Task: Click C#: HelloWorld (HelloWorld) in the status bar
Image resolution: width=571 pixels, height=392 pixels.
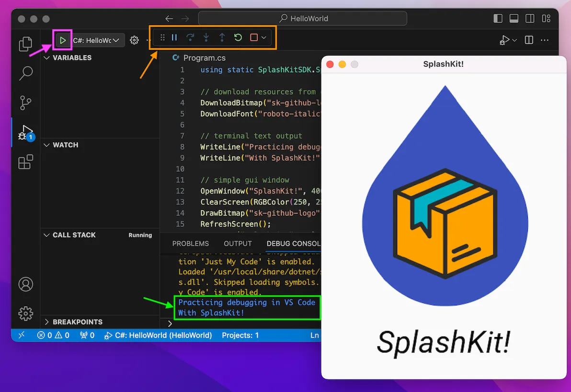Action: 158,335
